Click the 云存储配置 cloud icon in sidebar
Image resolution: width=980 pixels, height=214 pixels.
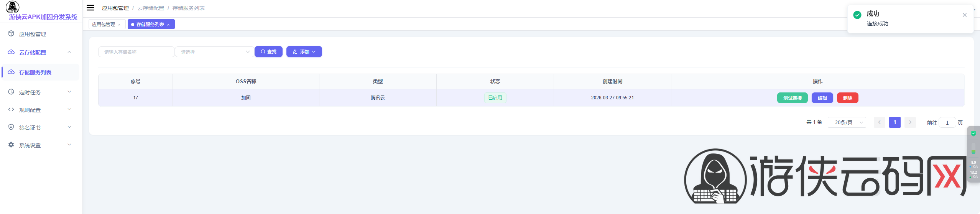[x=11, y=52]
